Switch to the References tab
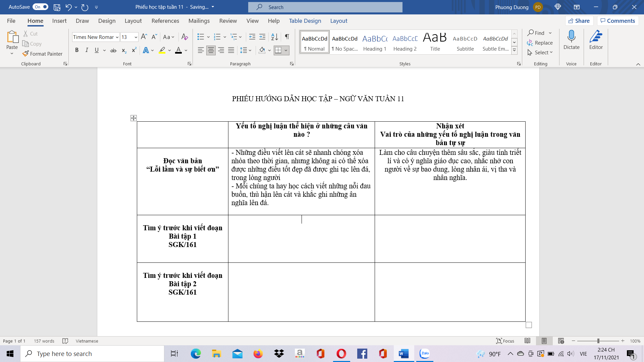This screenshot has width=644, height=362. coord(165,21)
